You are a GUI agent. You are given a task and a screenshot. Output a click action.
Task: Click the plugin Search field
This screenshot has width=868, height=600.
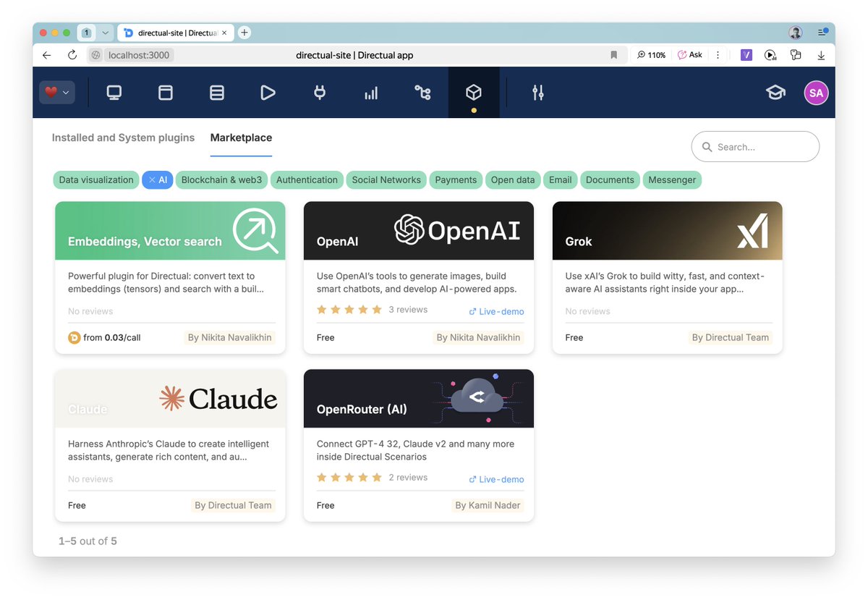(755, 147)
